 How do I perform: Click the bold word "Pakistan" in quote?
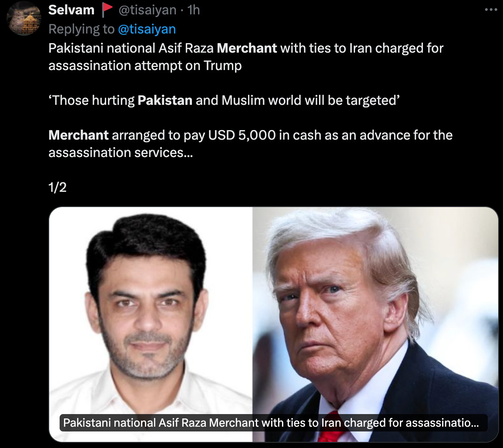coord(165,100)
